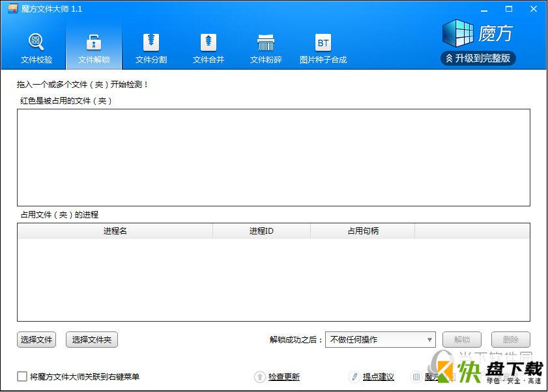Open the 文件合并 file merge tool

pos(209,49)
